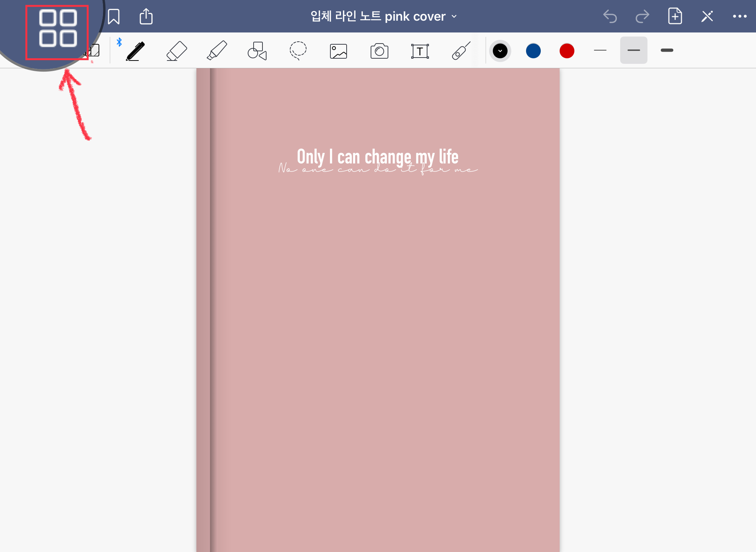Select the Lasso selection tool
Image resolution: width=756 pixels, height=552 pixels.
tap(298, 51)
